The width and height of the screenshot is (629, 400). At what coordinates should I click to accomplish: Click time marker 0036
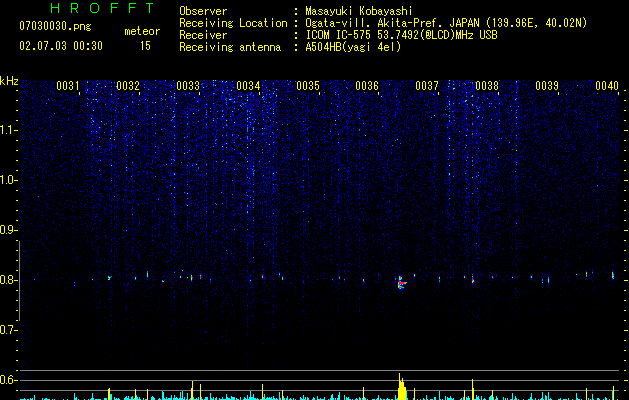tap(367, 86)
